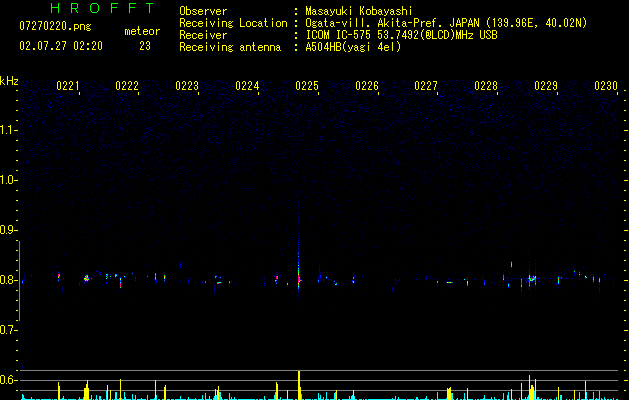Click the 0.9 kHz axis label
The image size is (629, 400).
tap(8, 230)
